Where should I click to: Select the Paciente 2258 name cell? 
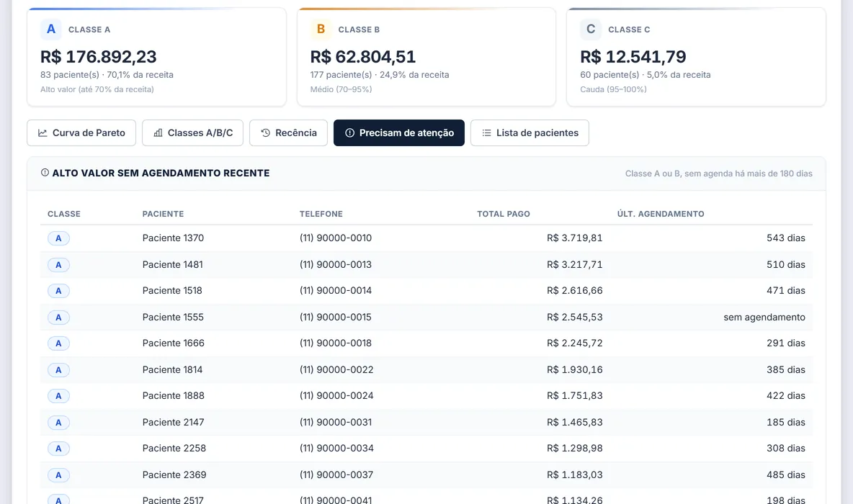point(174,449)
